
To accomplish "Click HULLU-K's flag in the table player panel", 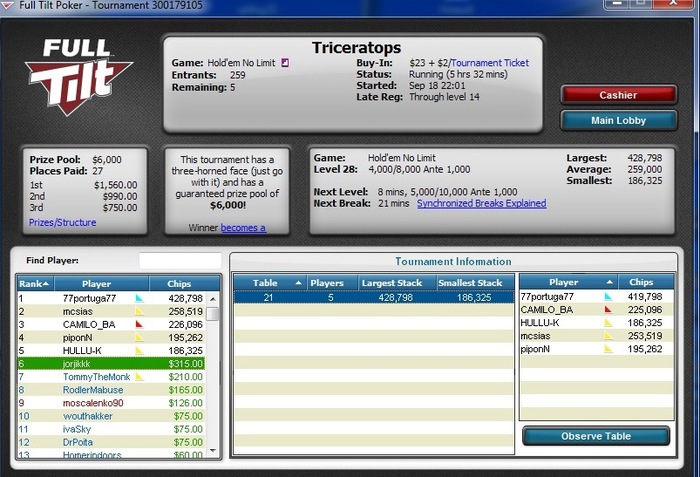I will pos(608,322).
